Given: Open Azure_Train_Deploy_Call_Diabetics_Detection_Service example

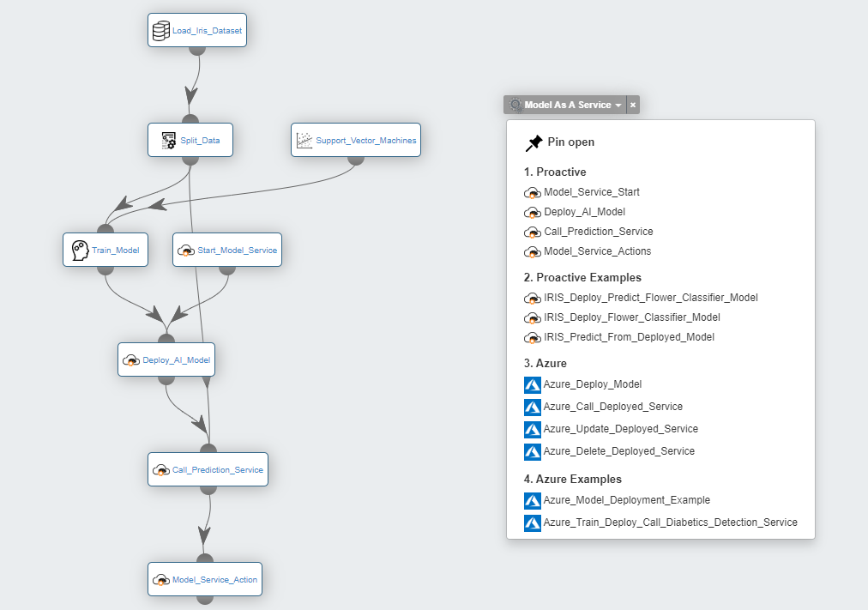Looking at the screenshot, I should (671, 522).
